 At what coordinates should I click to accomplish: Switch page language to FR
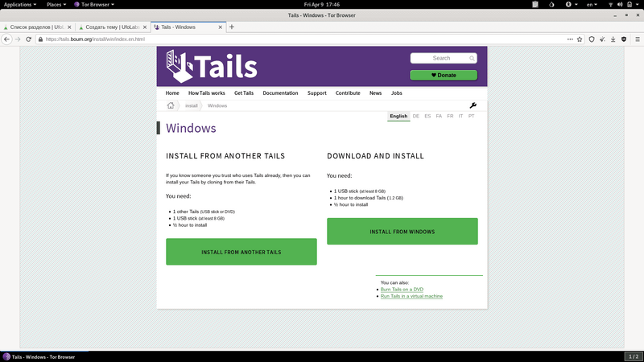450,116
